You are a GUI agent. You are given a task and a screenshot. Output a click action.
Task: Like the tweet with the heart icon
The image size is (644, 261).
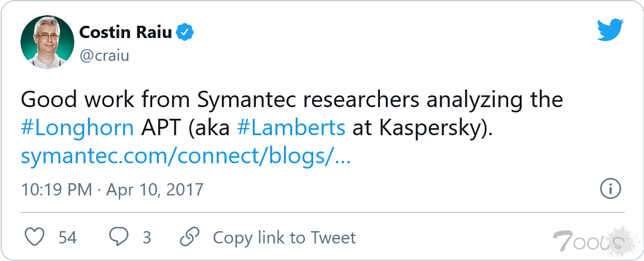(36, 237)
